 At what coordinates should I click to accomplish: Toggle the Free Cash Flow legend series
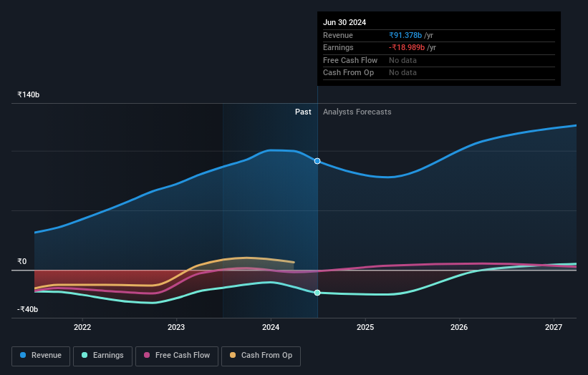pos(177,356)
